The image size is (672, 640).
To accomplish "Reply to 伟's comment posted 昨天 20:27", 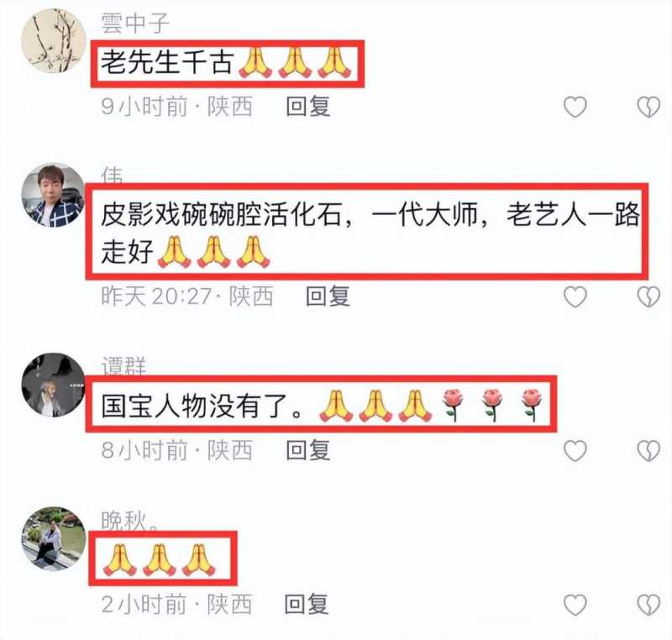I will point(328,296).
